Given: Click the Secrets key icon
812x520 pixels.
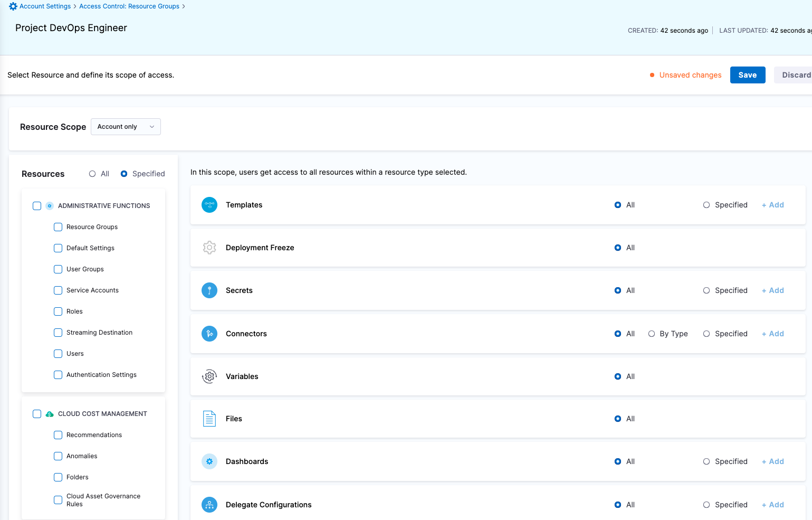Looking at the screenshot, I should pos(209,290).
